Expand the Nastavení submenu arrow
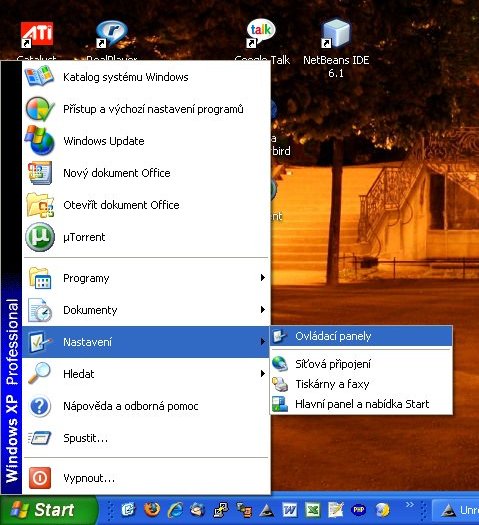The height and width of the screenshot is (525, 479). (263, 342)
